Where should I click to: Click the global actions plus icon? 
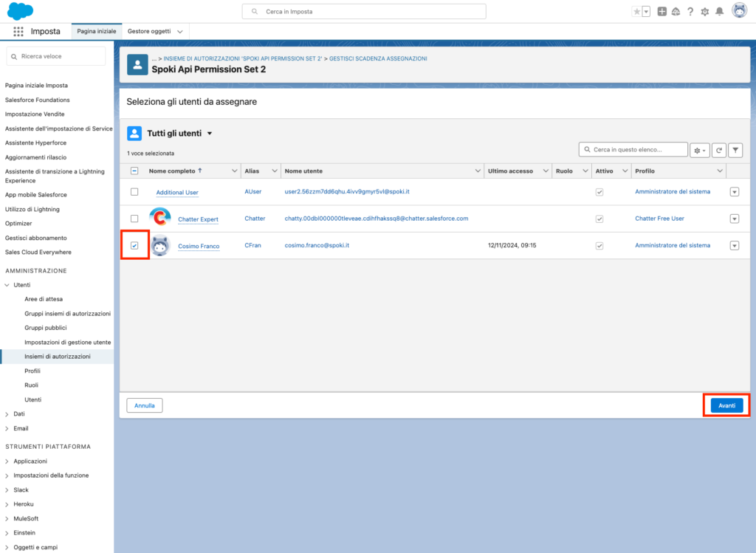point(661,12)
